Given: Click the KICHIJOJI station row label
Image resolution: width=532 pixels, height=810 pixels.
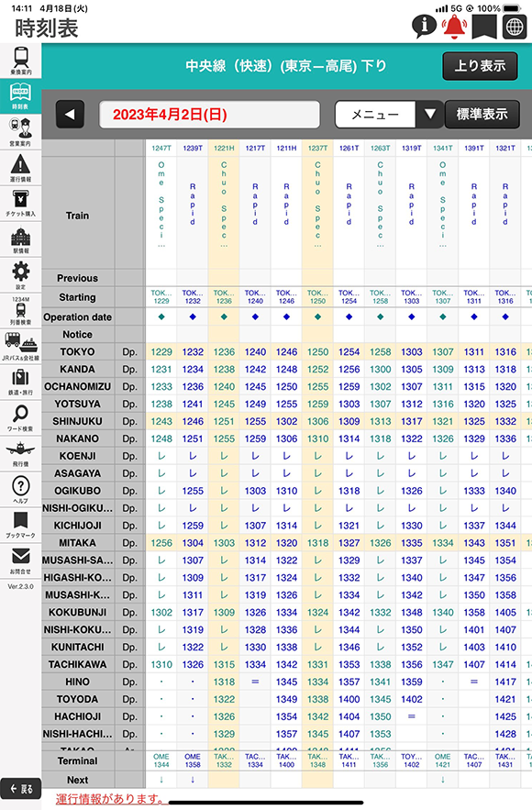Looking at the screenshot, I should tap(77, 526).
